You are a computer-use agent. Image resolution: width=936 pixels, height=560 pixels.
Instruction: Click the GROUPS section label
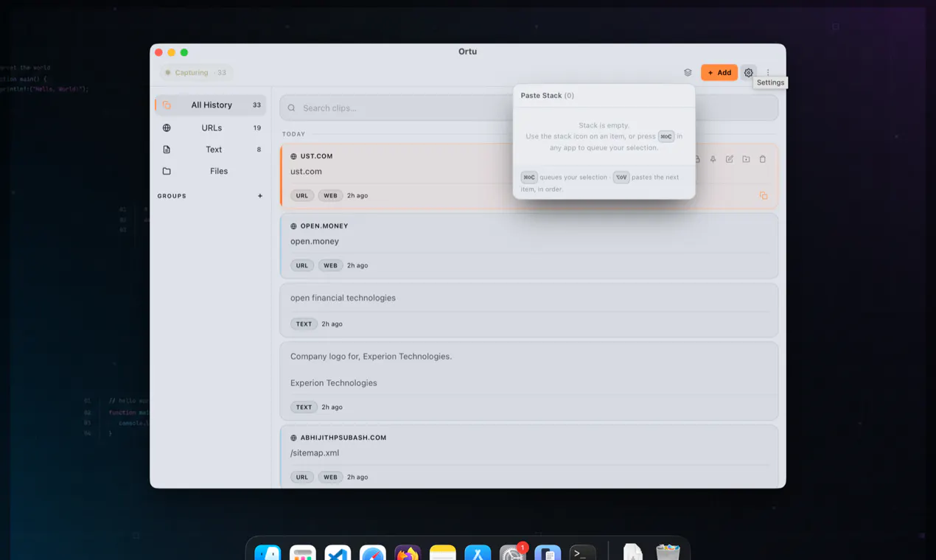pyautogui.click(x=172, y=196)
